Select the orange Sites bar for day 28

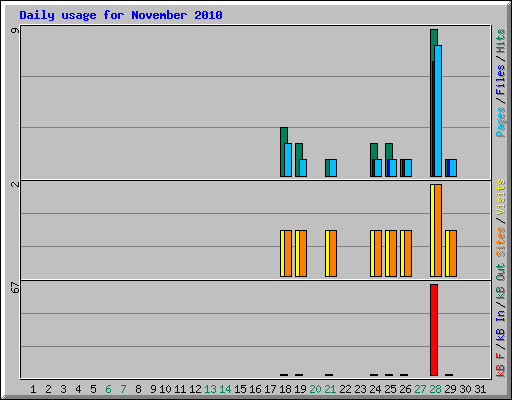point(438,230)
